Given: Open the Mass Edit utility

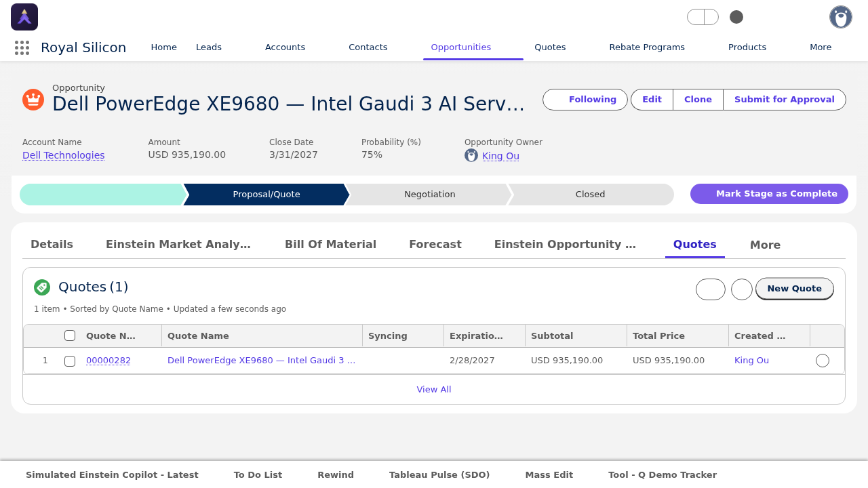Looking at the screenshot, I should (x=549, y=475).
